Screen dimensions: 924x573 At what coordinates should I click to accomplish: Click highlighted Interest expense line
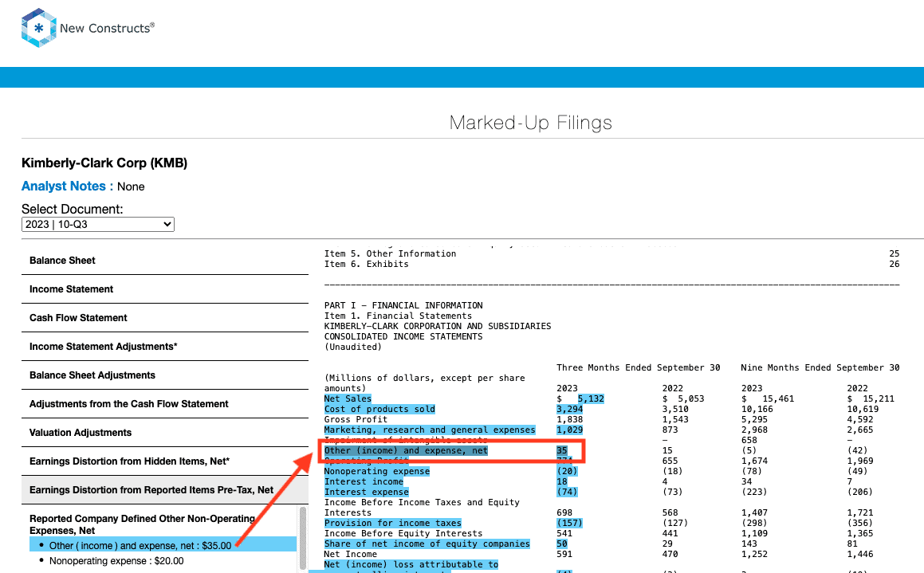pyautogui.click(x=367, y=492)
